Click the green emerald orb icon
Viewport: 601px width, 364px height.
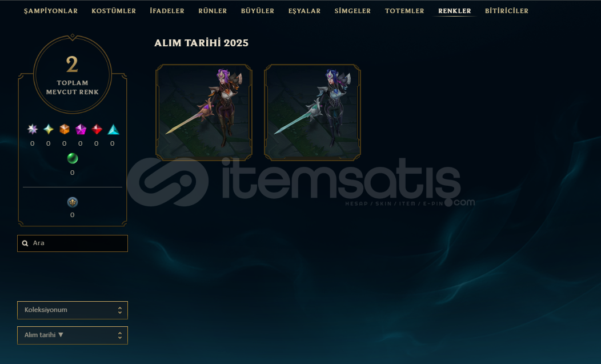coord(73,158)
